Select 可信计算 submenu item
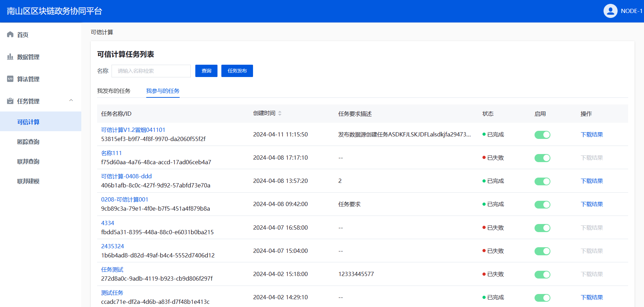The image size is (644, 307). 40,122
